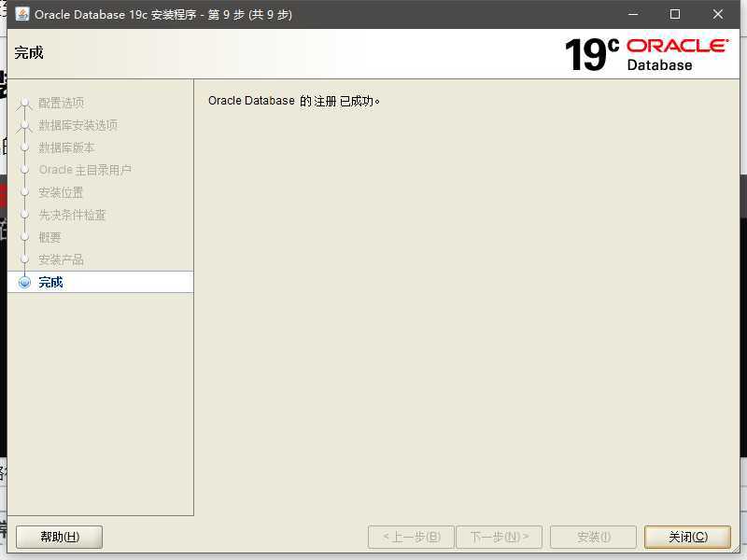
Task: Click the Java installer icon in title bar
Action: (x=21, y=14)
